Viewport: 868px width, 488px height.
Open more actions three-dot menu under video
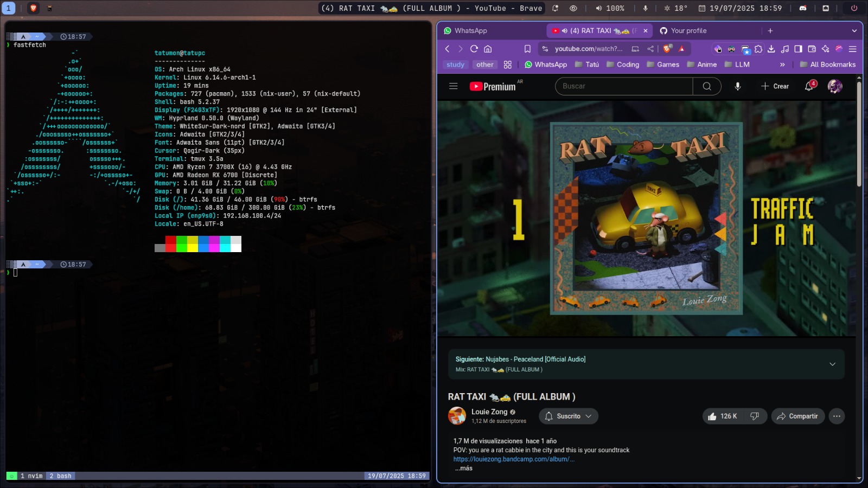pyautogui.click(x=837, y=416)
